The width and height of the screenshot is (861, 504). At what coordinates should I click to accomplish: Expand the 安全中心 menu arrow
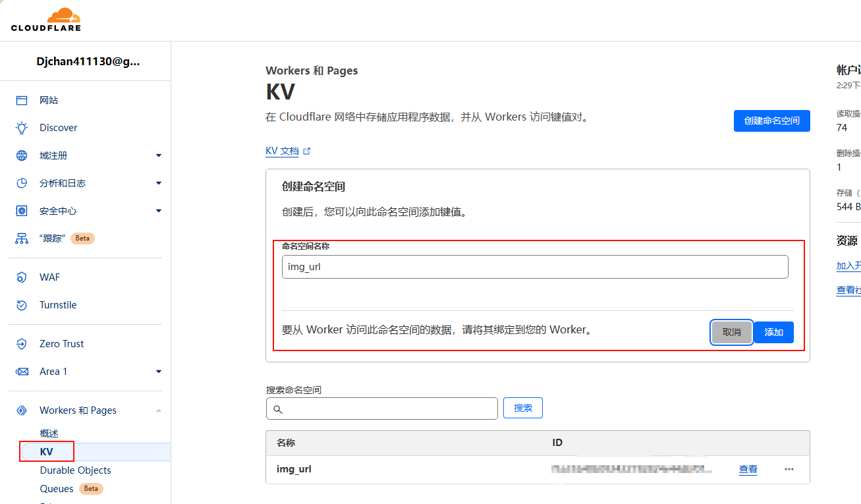click(158, 211)
